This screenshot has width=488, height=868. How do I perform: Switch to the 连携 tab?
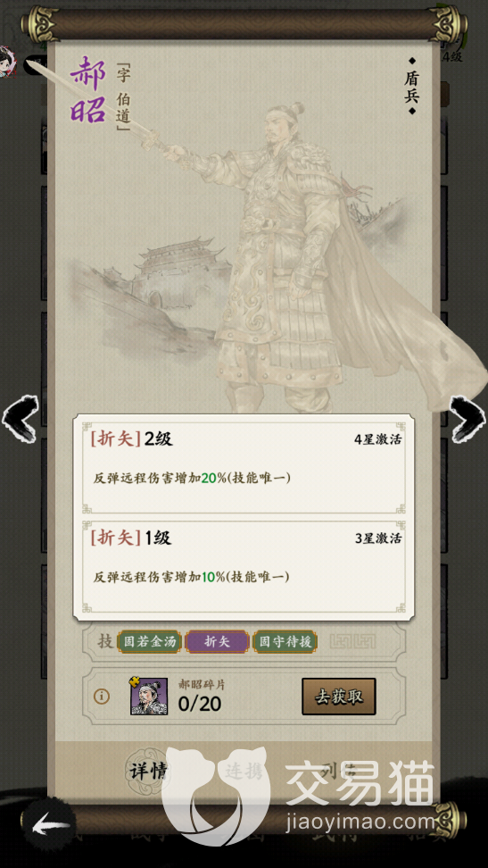click(244, 770)
